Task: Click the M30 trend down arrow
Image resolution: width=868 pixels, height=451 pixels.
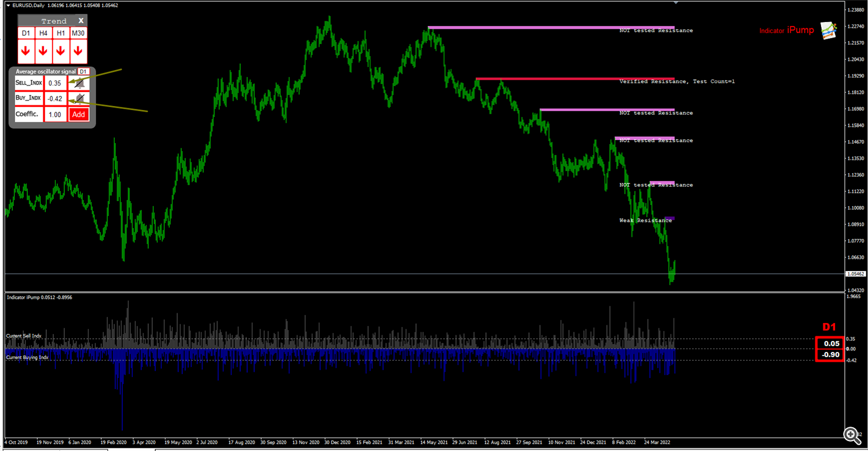Action: coord(78,52)
